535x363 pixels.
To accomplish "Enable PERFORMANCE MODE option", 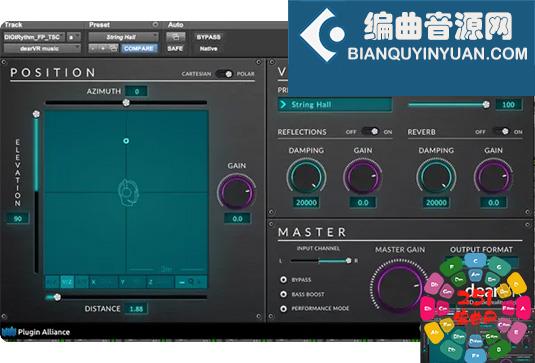I will (x=283, y=308).
